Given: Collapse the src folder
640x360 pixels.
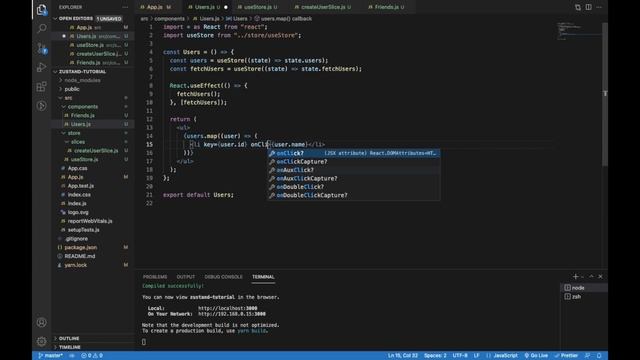Looking at the screenshot, I should [68, 98].
